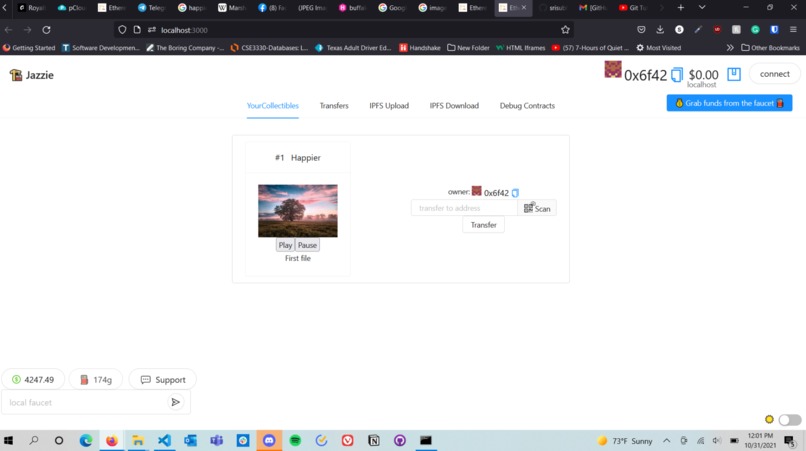806x451 pixels.
Task: Bookmark this page with the star icon
Action: pyautogui.click(x=565, y=30)
